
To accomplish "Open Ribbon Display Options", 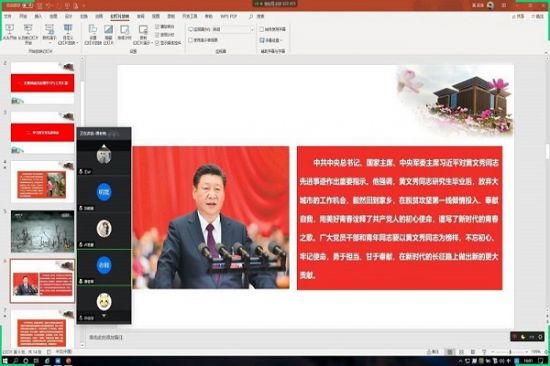I will coord(504,5).
